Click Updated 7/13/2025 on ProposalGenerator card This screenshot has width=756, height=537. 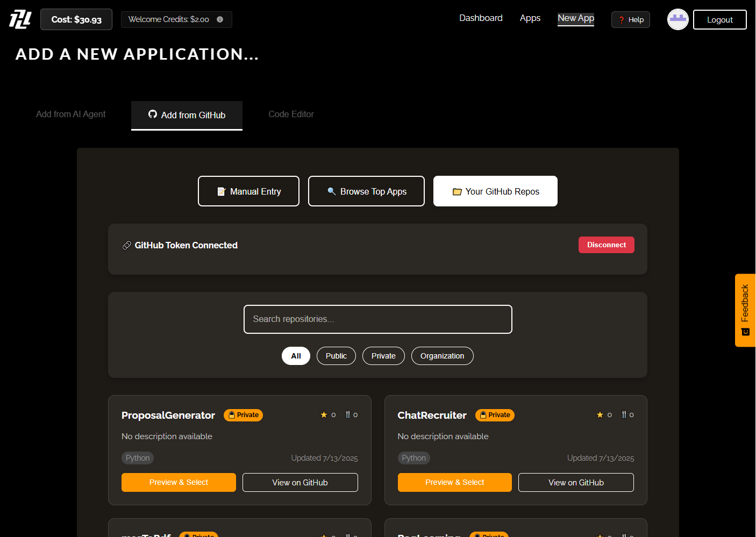point(324,458)
